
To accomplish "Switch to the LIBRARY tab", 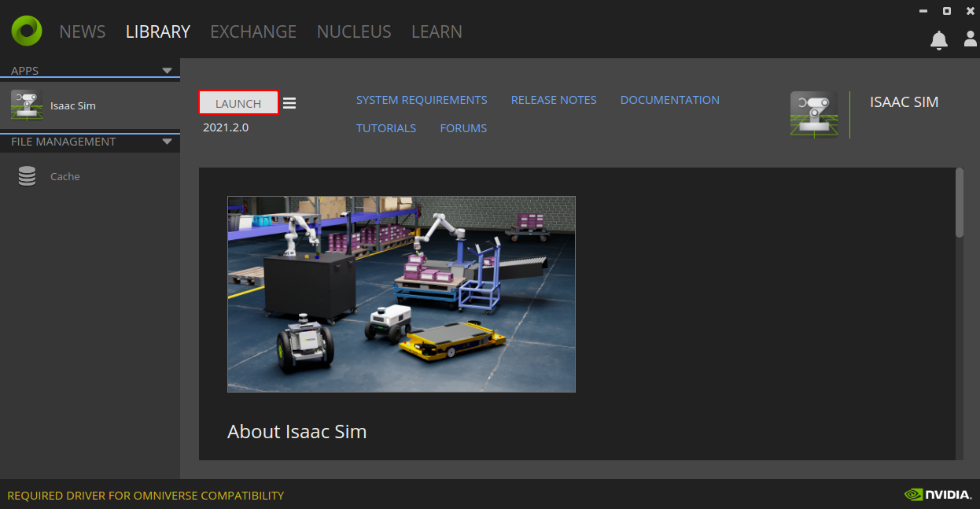I will coord(158,31).
